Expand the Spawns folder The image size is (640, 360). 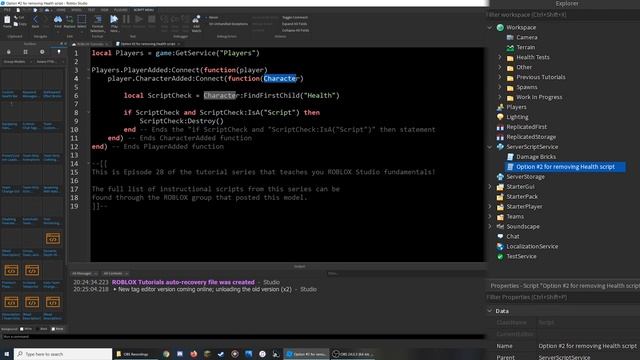tap(500, 87)
